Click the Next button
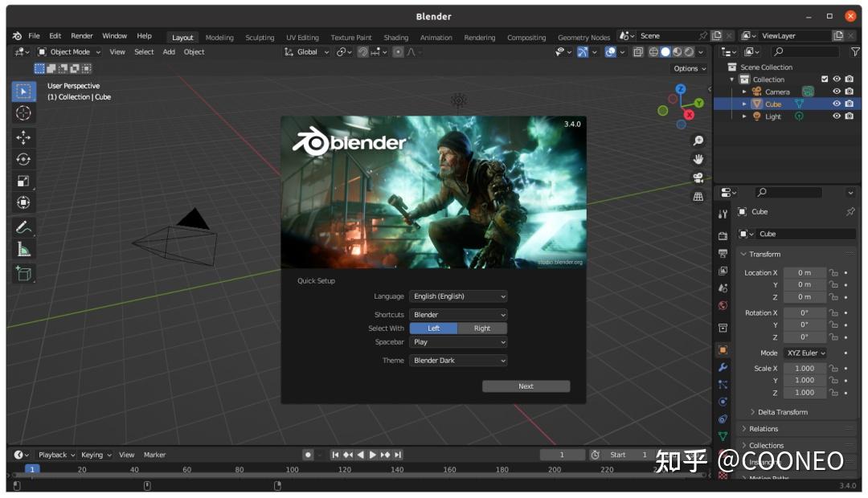The height and width of the screenshot is (498, 868). tap(526, 386)
